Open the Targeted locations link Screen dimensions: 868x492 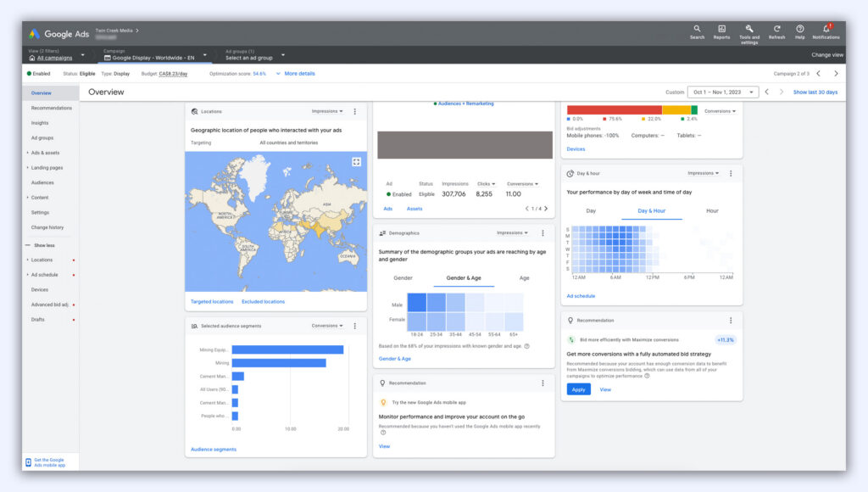[212, 302]
